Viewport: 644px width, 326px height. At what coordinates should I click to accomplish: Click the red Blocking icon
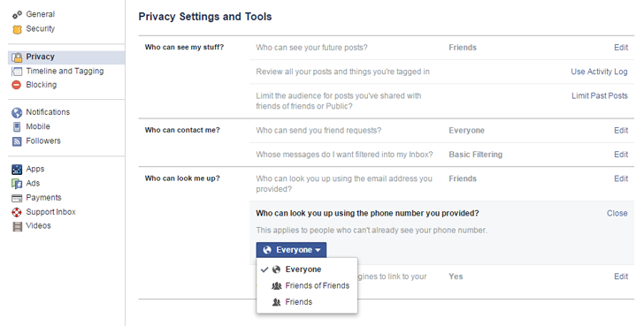point(17,85)
